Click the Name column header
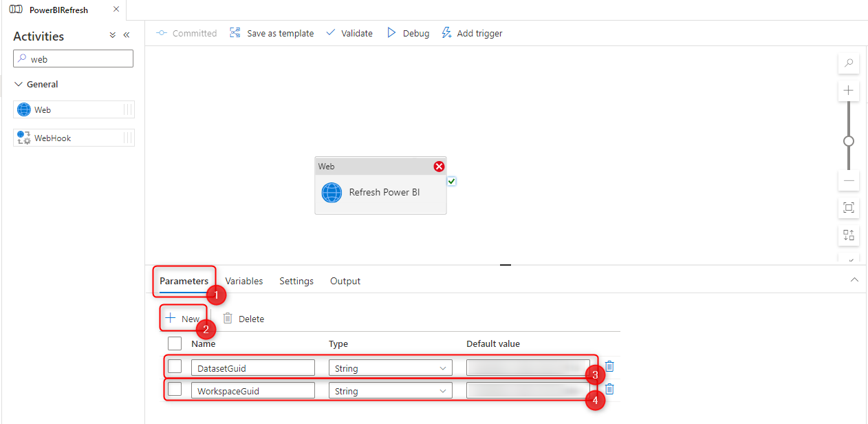Viewport: 868px width, 424px height. 204,343
